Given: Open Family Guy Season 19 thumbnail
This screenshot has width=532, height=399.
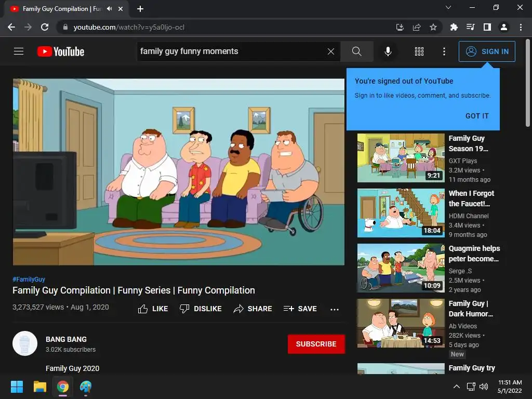Looking at the screenshot, I should click(401, 158).
